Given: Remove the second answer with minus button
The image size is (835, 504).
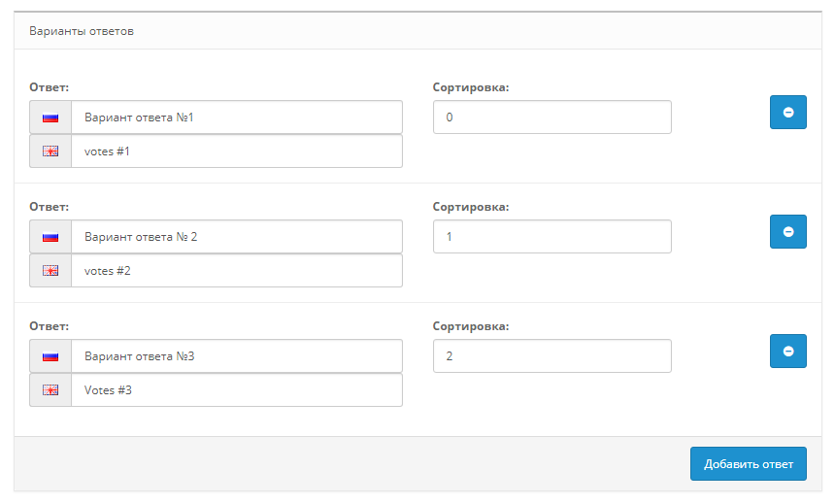Looking at the screenshot, I should [787, 232].
